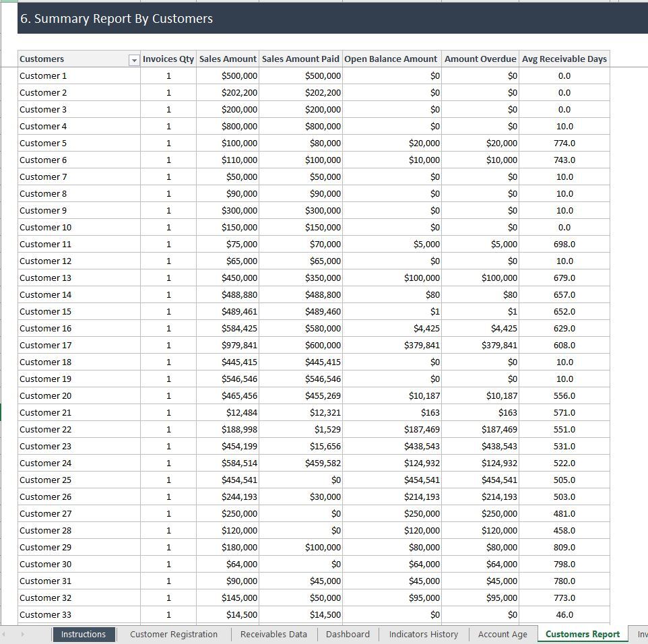
Task: Click the $379,841 open balance cell
Action: 392,345
